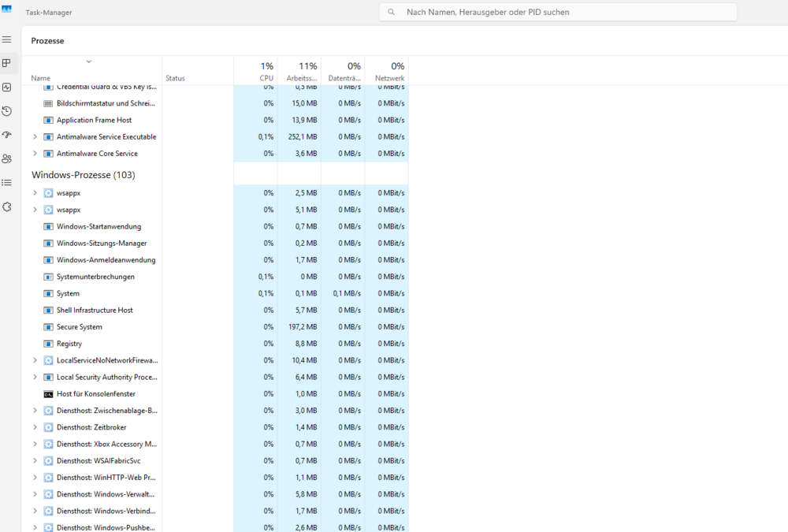The width and height of the screenshot is (788, 532).
Task: Select Diensthost: Windows-Verbind... row
Action: pos(214,511)
